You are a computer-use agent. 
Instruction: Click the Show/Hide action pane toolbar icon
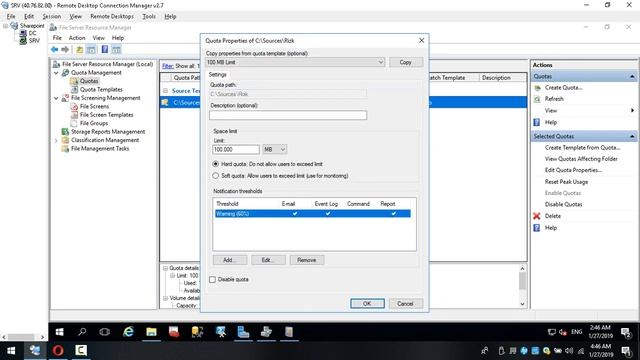pyautogui.click(x=116, y=50)
